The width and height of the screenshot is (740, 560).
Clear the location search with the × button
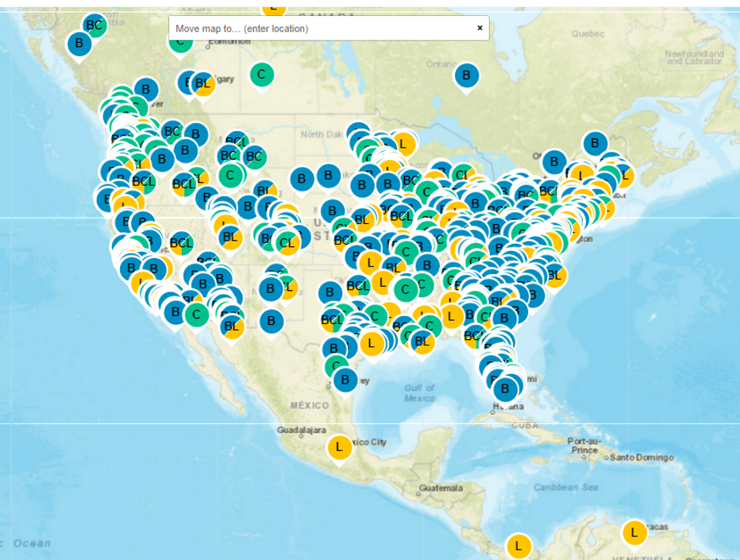tap(480, 28)
